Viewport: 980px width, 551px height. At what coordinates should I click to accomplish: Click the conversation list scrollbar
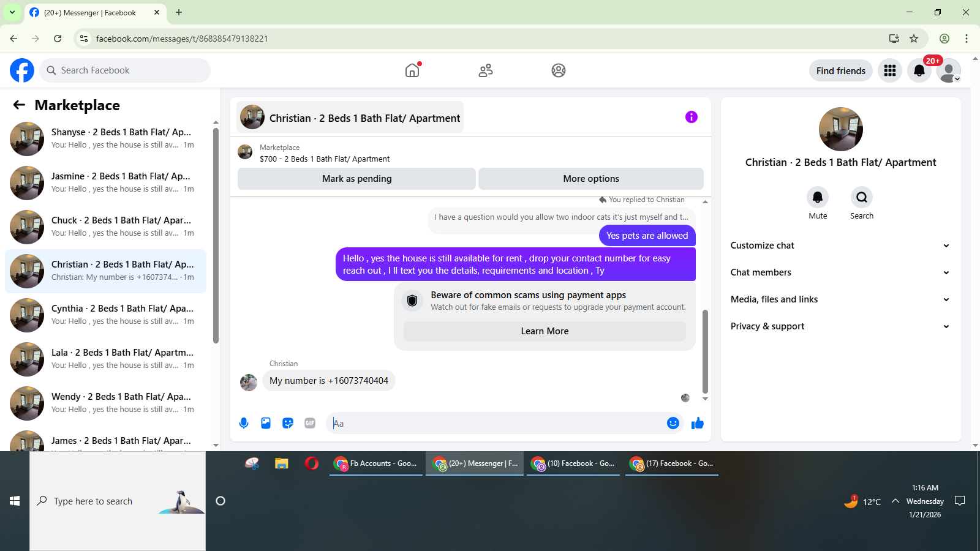216,236
